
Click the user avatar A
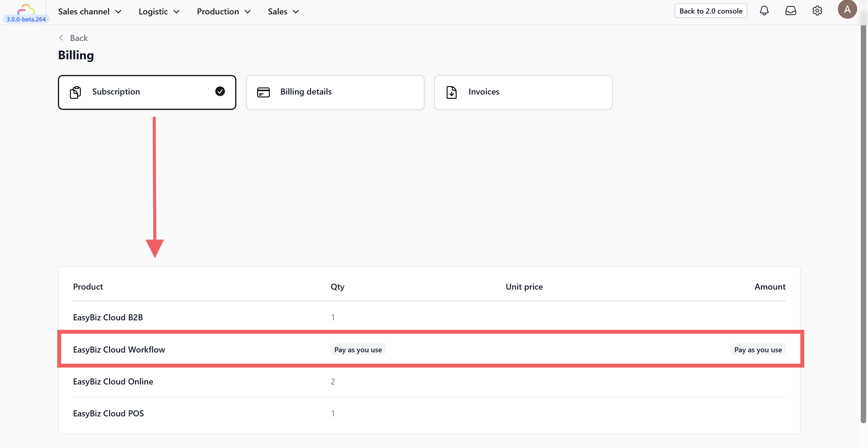pos(847,9)
